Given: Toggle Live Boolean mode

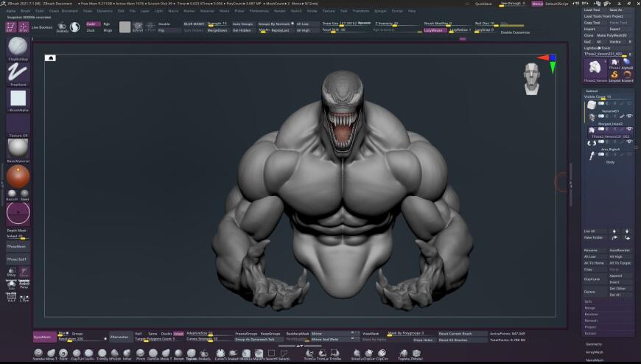Looking at the screenshot, I should 42,27.
